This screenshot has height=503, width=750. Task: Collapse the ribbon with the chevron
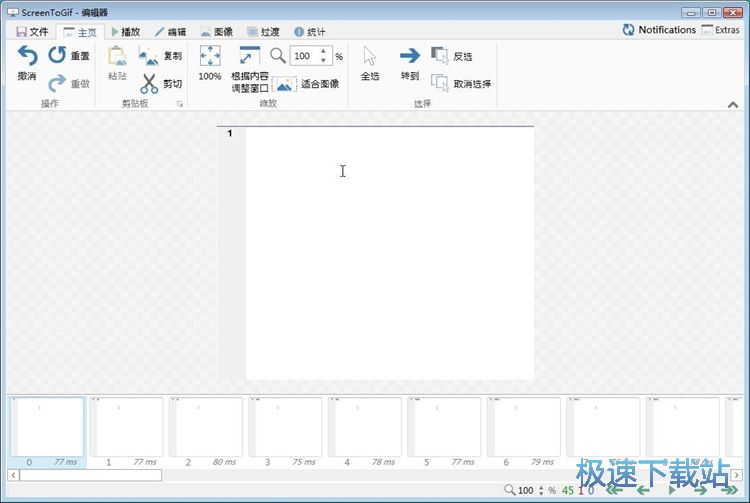(733, 104)
